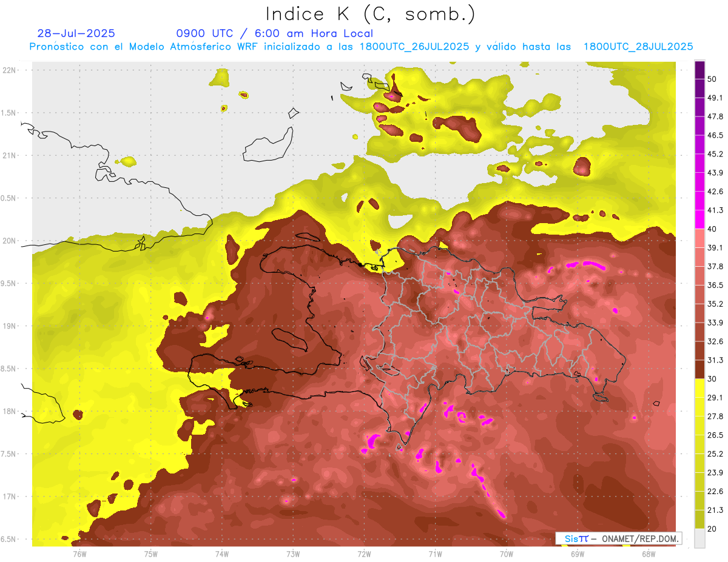This screenshot has width=728, height=562.
Task: Click legend value 37.8
Action: 715,266
